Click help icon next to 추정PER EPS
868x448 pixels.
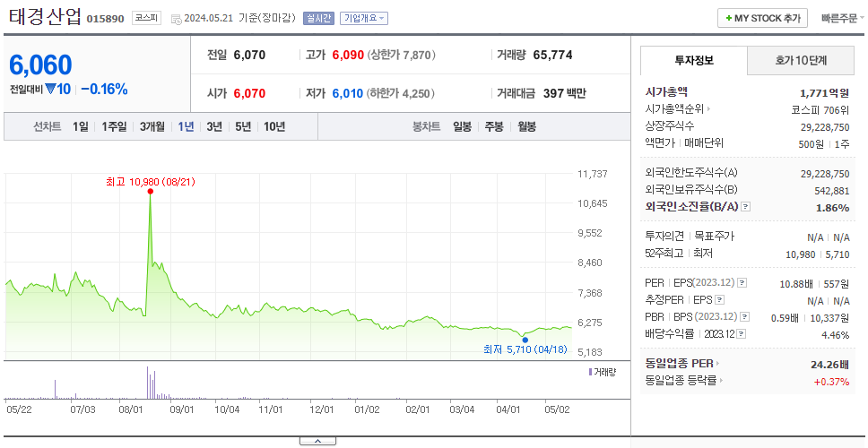719,300
